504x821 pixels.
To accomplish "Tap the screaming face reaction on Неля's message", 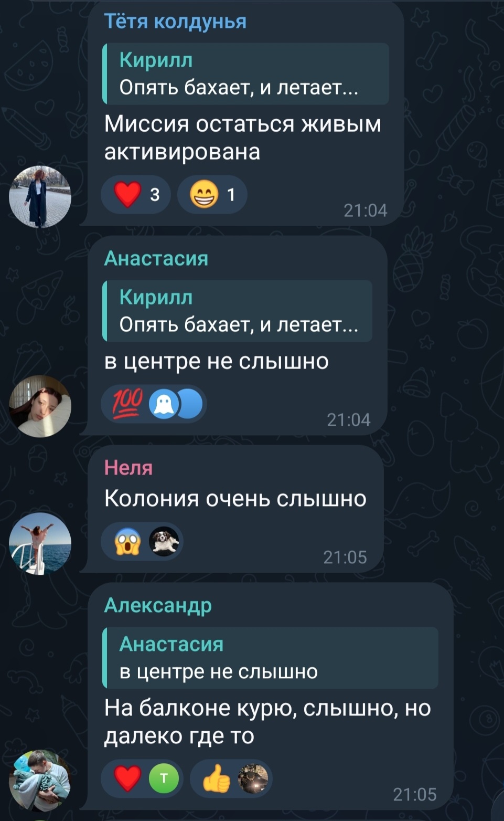I will 142,541.
